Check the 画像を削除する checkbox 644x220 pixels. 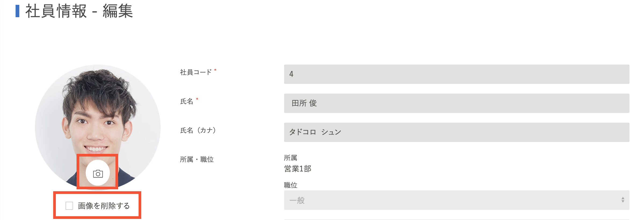tap(69, 206)
